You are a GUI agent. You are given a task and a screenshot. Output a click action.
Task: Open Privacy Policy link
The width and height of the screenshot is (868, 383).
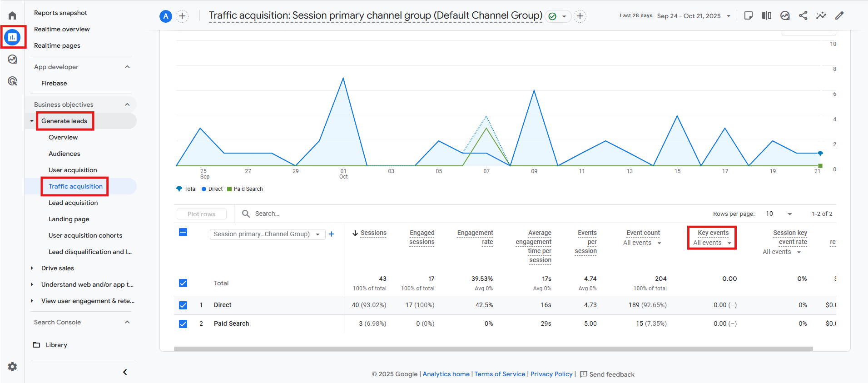[x=551, y=374]
